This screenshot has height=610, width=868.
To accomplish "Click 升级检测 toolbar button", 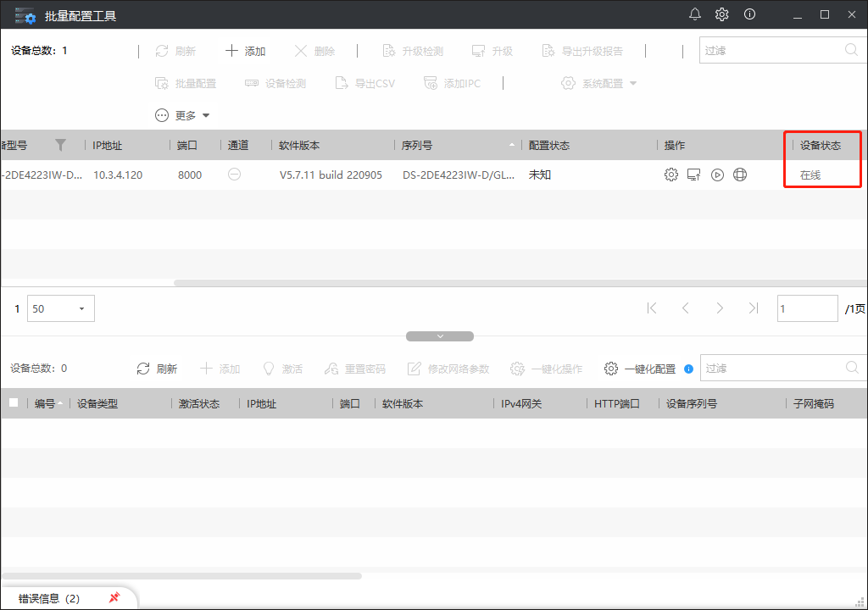I will [x=413, y=51].
